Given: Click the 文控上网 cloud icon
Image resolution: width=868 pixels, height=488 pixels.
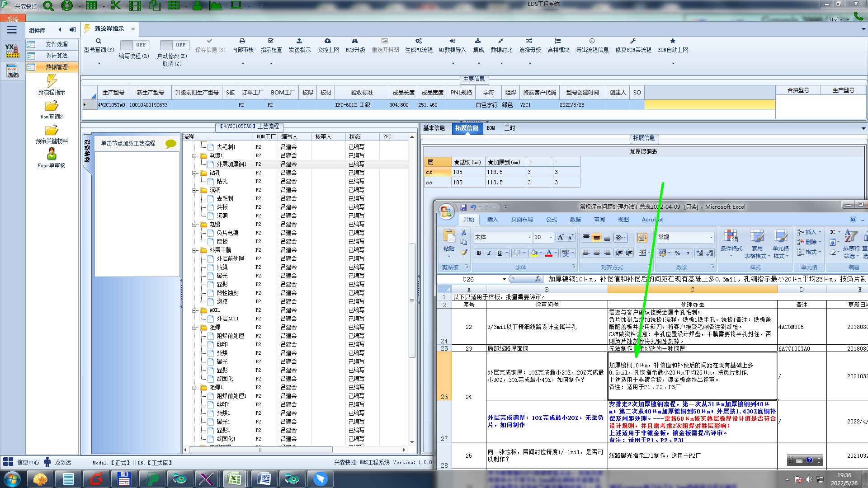Looking at the screenshot, I should click(x=328, y=41).
